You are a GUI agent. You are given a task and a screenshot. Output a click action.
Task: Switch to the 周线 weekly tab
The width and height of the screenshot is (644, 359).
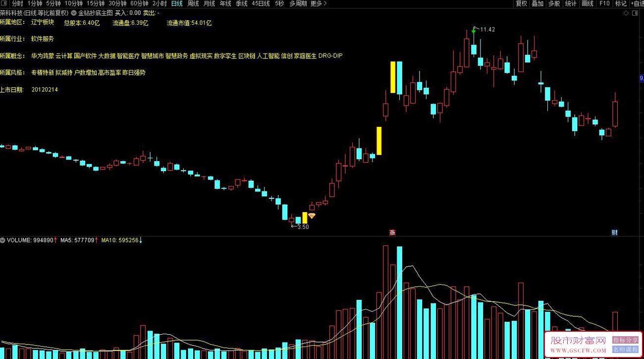(193, 3)
